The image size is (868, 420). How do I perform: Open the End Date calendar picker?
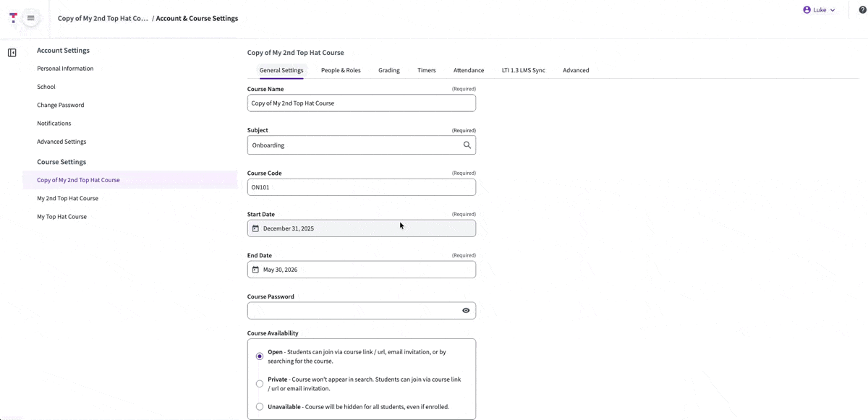pyautogui.click(x=255, y=269)
